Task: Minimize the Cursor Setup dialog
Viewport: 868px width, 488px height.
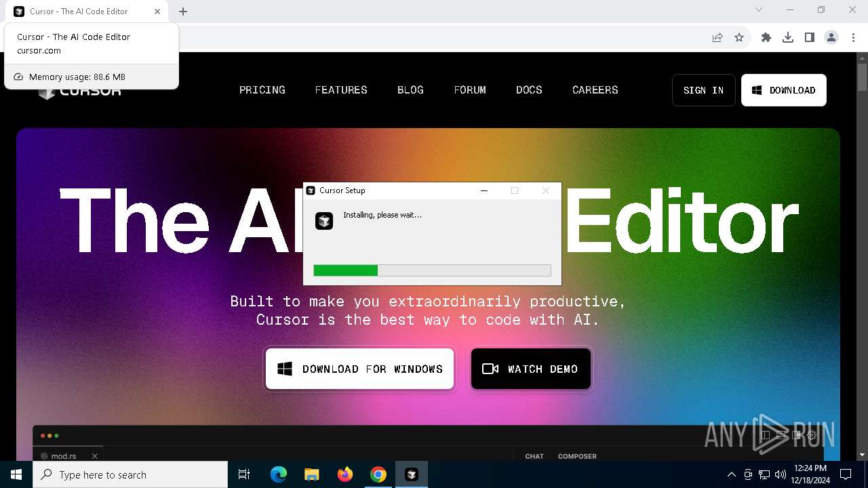Action: tap(484, 190)
